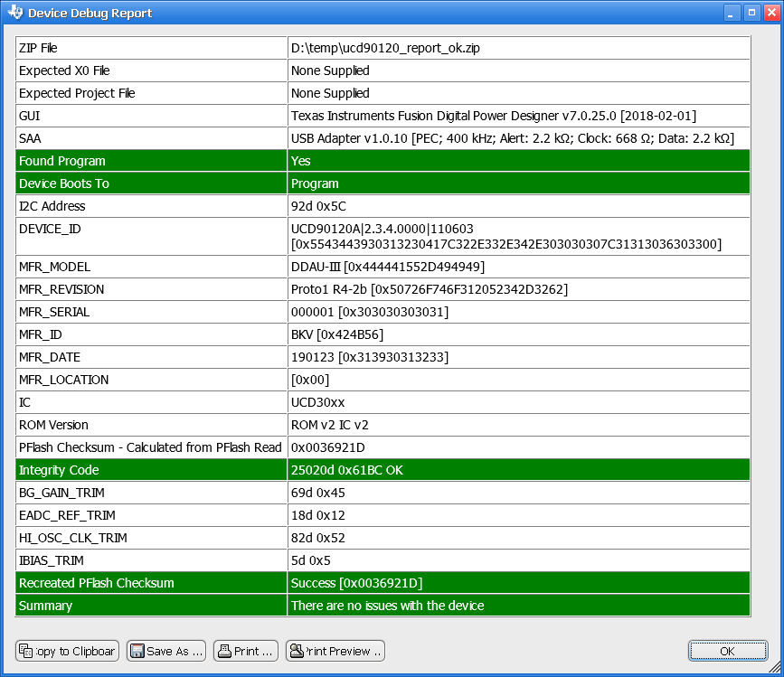The width and height of the screenshot is (784, 677).
Task: Close the Device Debug Report window
Action: click(x=772, y=13)
